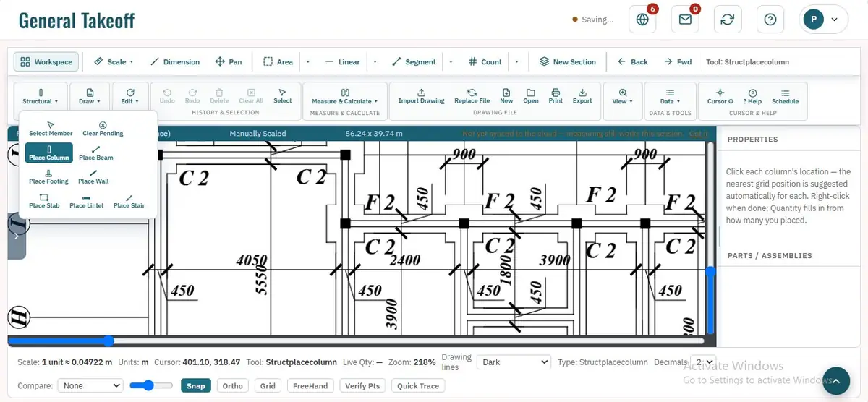Click the Undo button
This screenshot has width=868, height=402.
(x=167, y=96)
